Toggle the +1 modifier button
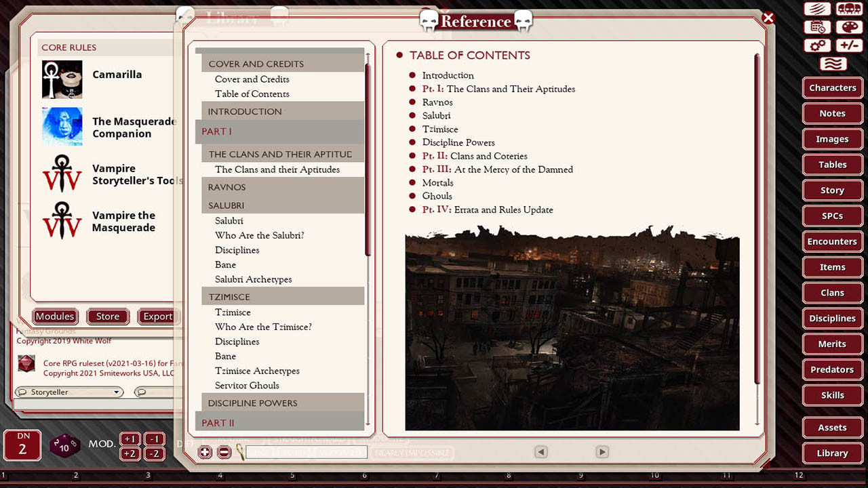The height and width of the screenshot is (488, 868). pos(131,439)
